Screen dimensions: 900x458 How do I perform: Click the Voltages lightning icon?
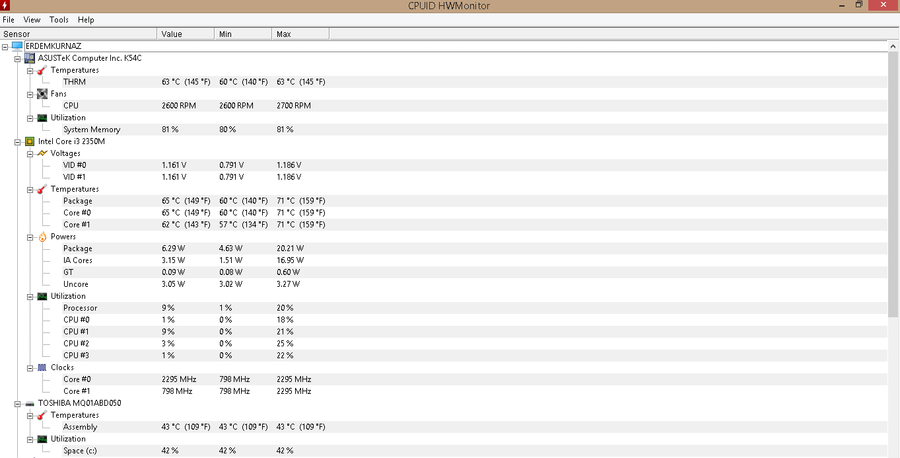(x=42, y=153)
